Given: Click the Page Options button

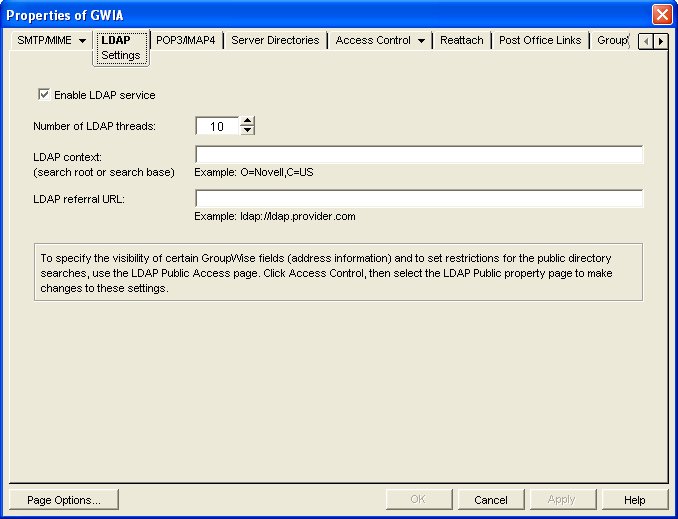Looking at the screenshot, I should click(64, 500).
